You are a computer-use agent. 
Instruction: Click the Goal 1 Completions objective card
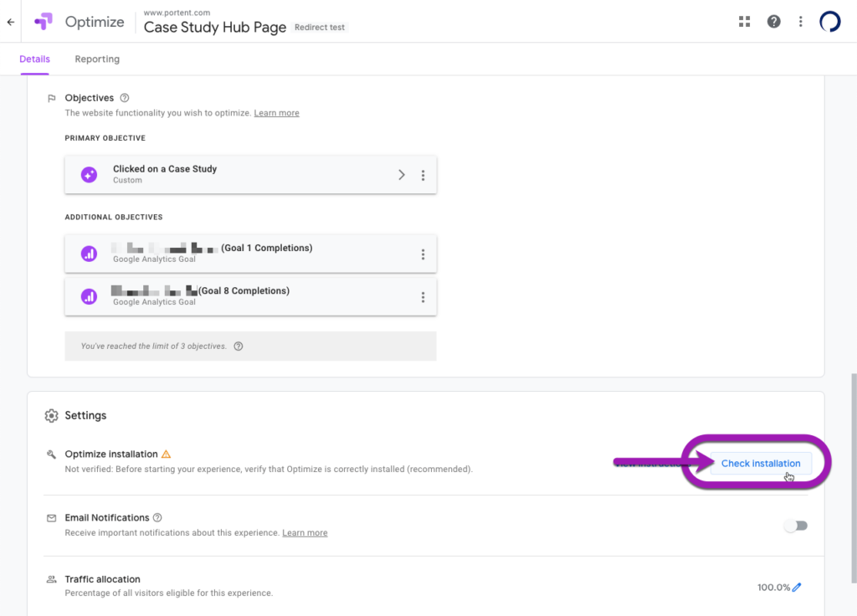click(x=250, y=254)
